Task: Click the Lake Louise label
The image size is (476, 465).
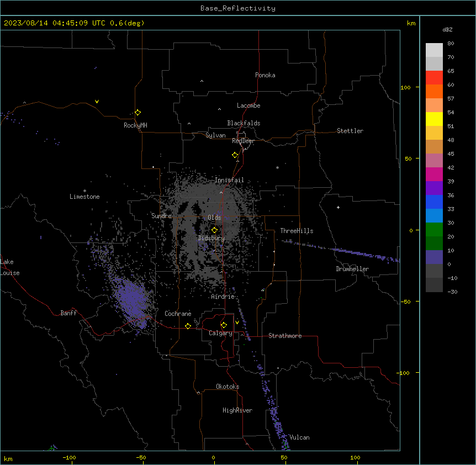Action: coord(9,267)
